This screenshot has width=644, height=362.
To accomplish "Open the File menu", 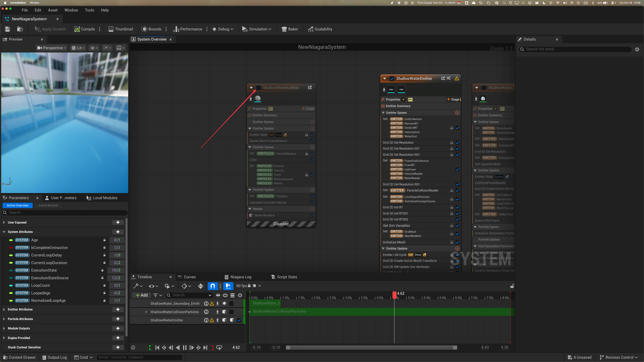I will (x=25, y=10).
